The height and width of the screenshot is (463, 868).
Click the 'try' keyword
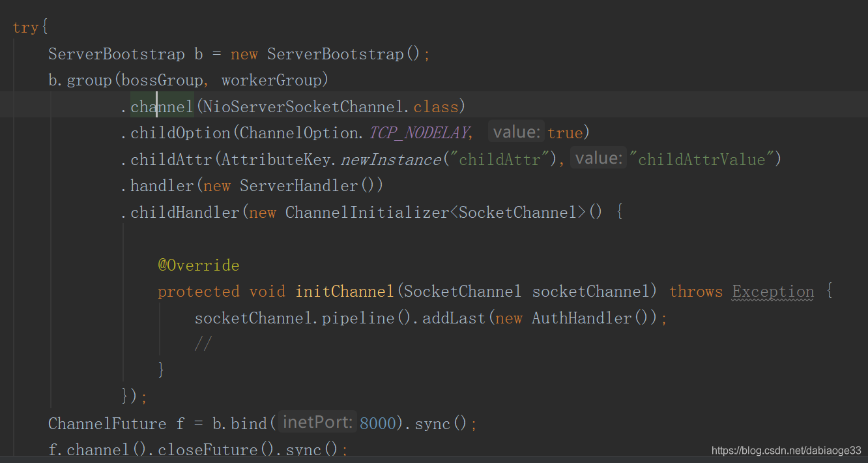tap(25, 28)
